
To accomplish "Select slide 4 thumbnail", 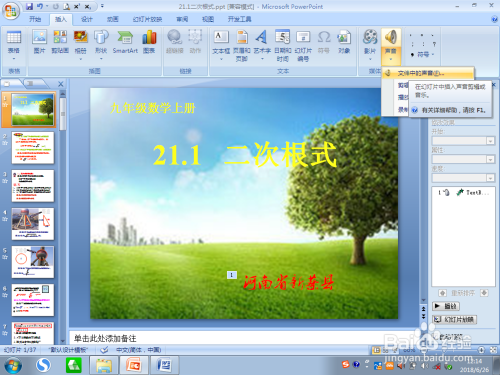I will [x=33, y=224].
